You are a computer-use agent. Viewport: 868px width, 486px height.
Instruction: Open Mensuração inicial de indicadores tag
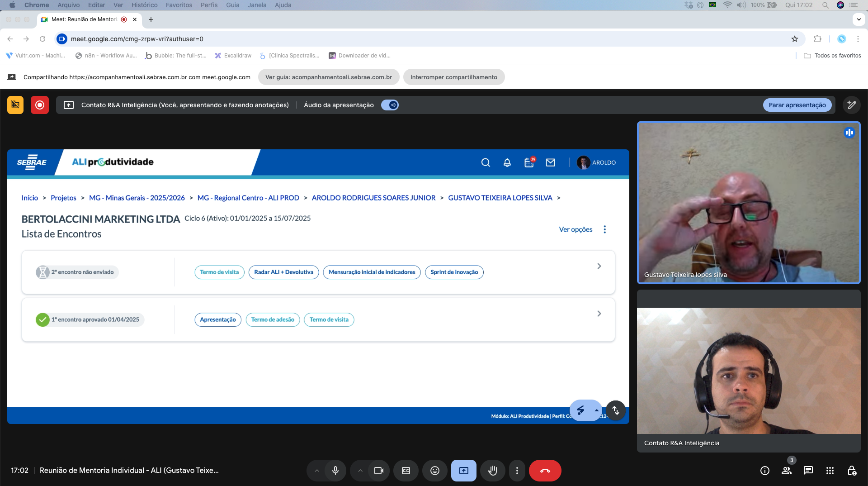tap(372, 272)
